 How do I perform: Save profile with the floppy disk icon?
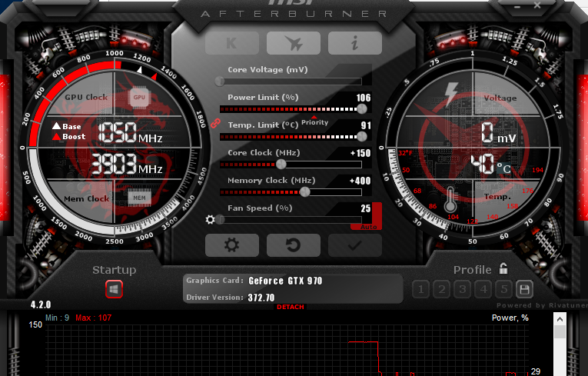coord(525,289)
